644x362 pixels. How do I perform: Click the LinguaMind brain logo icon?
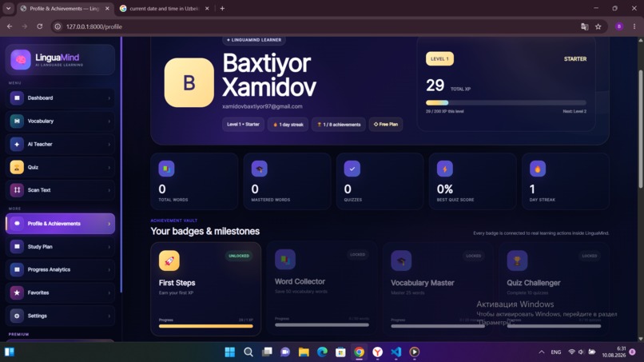tap(21, 60)
